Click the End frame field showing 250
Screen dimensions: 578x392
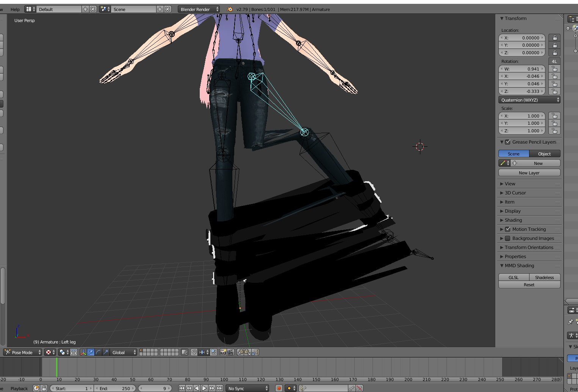tap(115, 388)
